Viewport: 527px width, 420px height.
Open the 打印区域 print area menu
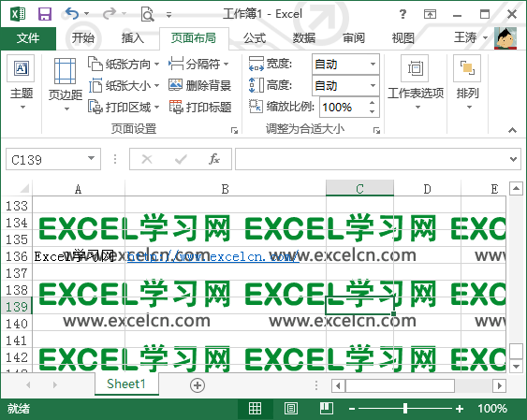pos(124,107)
